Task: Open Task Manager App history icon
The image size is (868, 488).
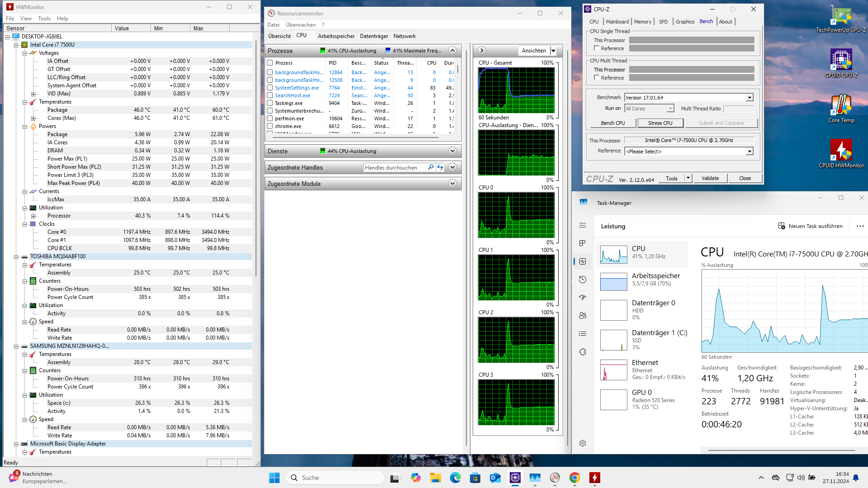Action: coord(583,280)
